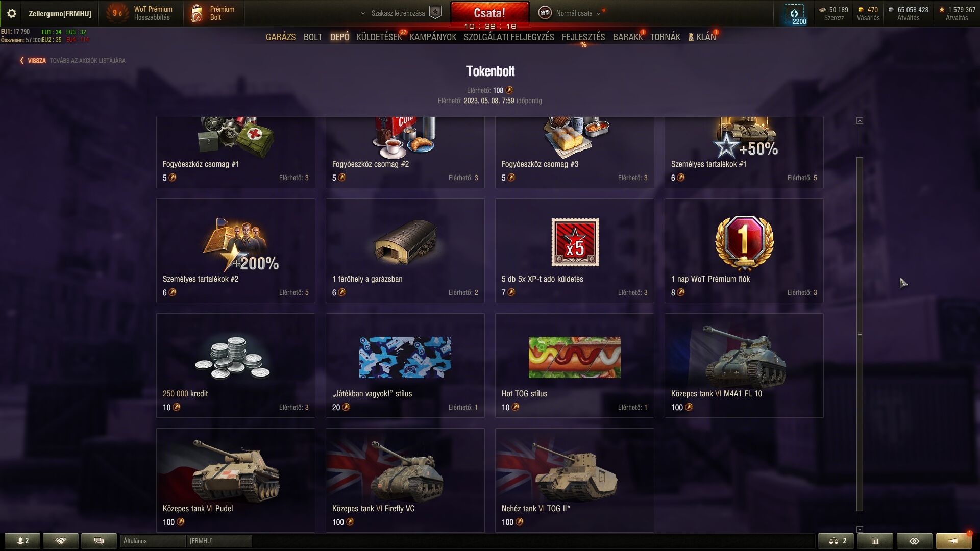
Task: Click the scrollbar down arrow
Action: pyautogui.click(x=860, y=530)
